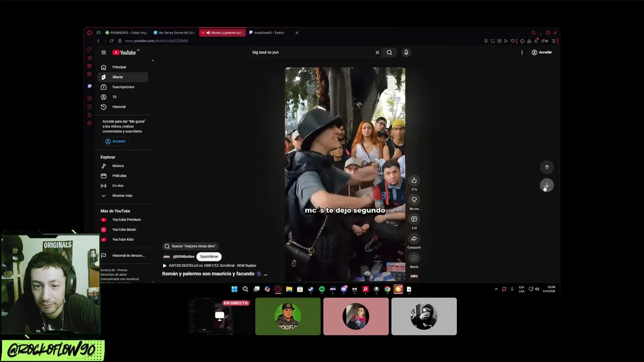Open Música under Explorar
The width and height of the screenshot is (644, 362).
pos(123,166)
